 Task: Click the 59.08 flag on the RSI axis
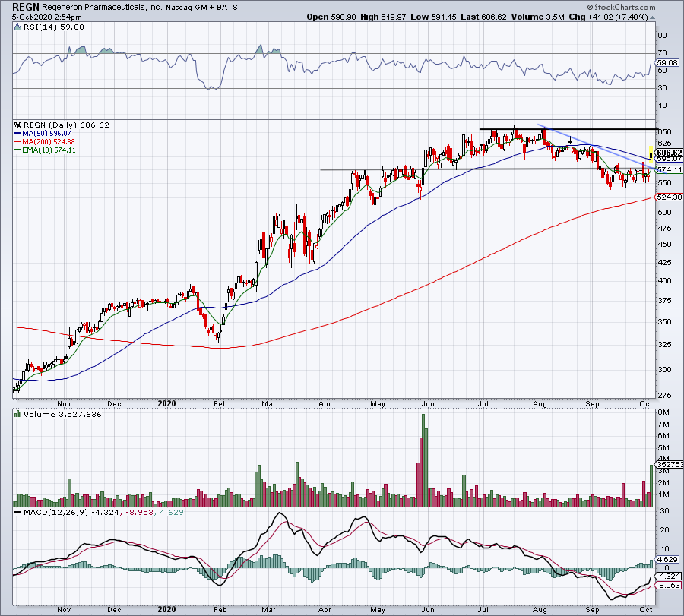click(x=667, y=63)
